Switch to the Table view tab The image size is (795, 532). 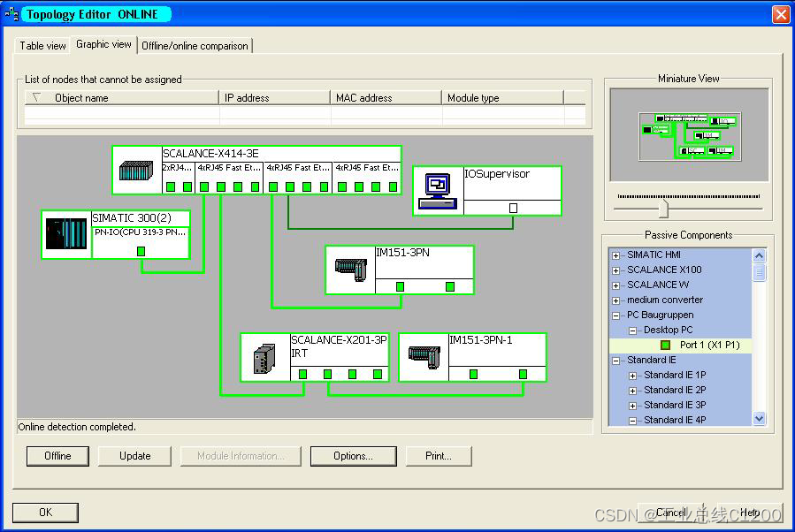tap(42, 46)
